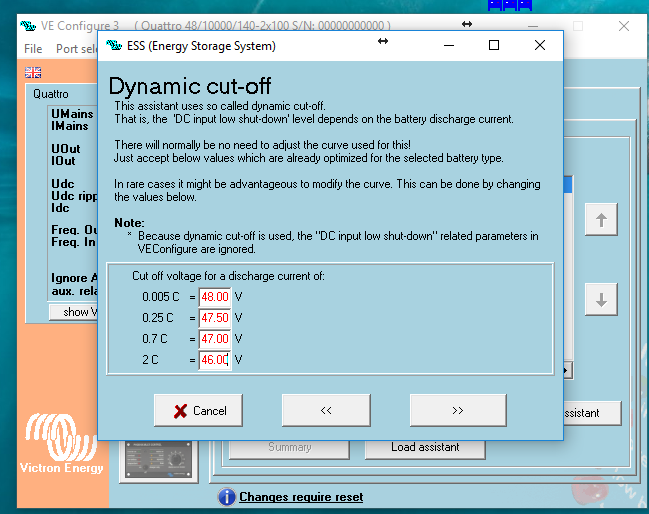Click the UOut label in Quattro panel

click(x=65, y=149)
